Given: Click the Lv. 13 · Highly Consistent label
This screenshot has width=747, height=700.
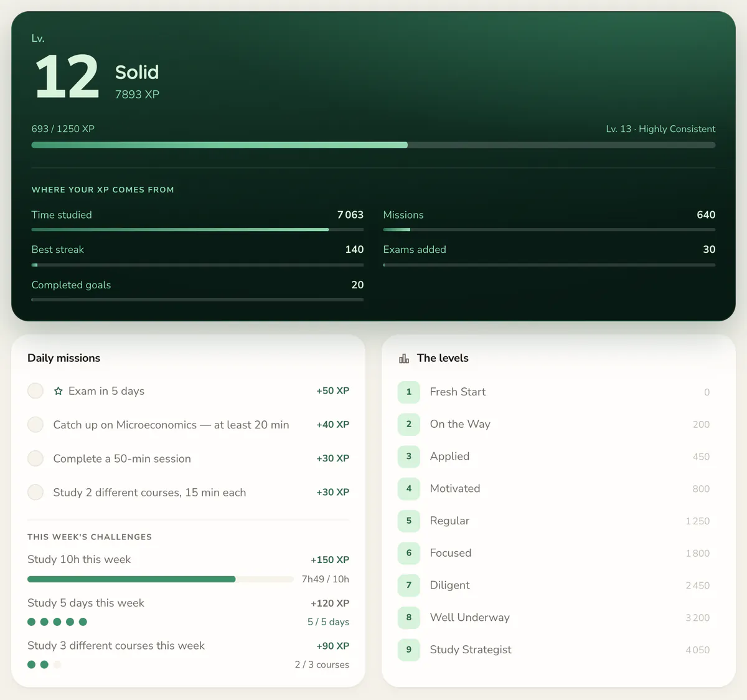Looking at the screenshot, I should pyautogui.click(x=660, y=129).
